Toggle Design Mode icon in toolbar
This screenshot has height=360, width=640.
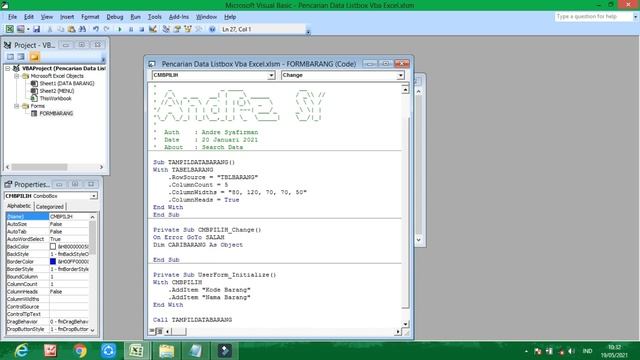153,29
